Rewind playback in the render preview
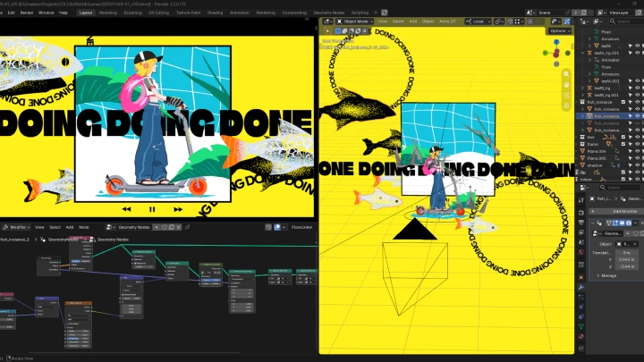644x362 pixels. click(x=126, y=209)
